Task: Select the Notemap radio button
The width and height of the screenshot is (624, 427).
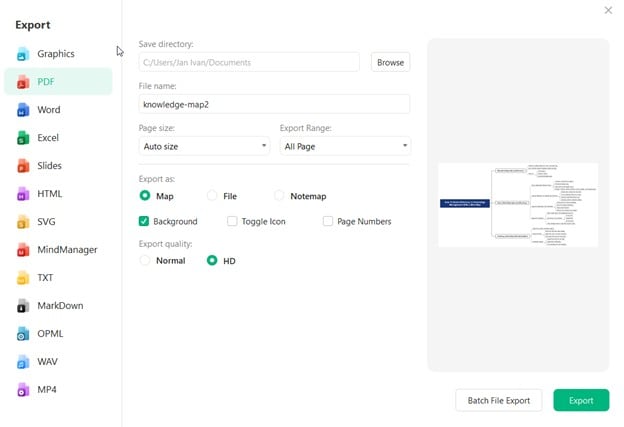Action: click(x=279, y=195)
